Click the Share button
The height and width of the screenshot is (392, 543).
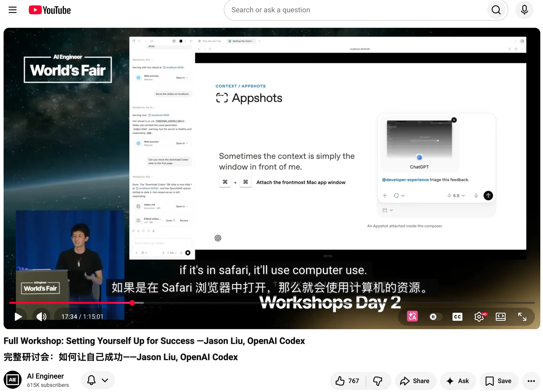[415, 381]
